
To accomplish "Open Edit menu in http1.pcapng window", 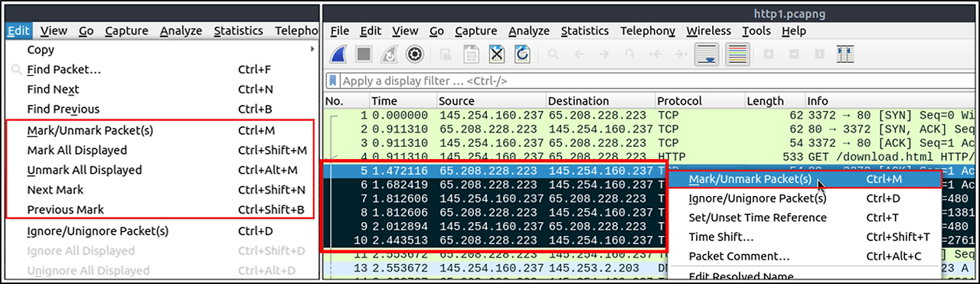I will [371, 31].
